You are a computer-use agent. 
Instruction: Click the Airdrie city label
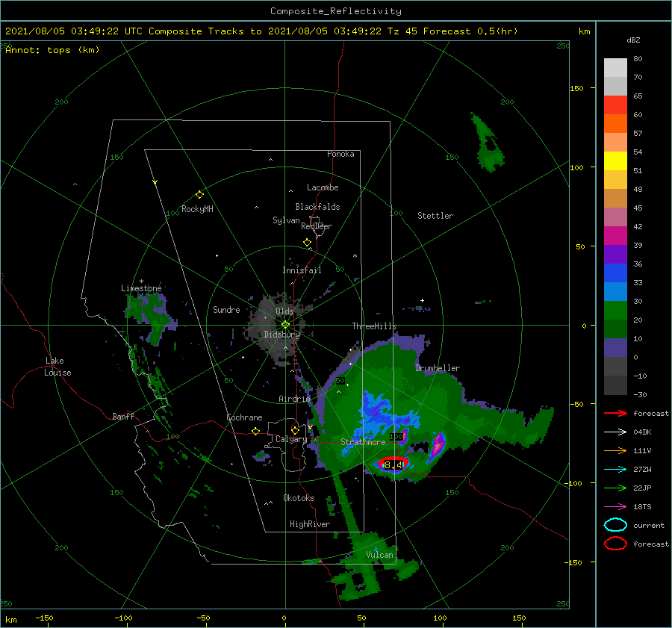(x=294, y=399)
